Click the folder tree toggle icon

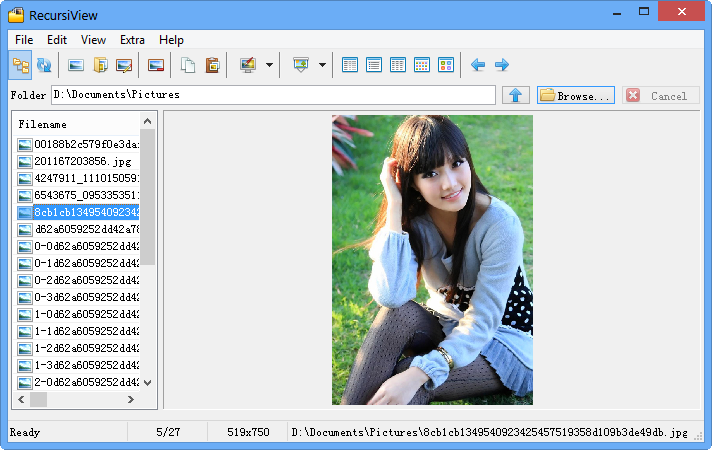[x=21, y=65]
